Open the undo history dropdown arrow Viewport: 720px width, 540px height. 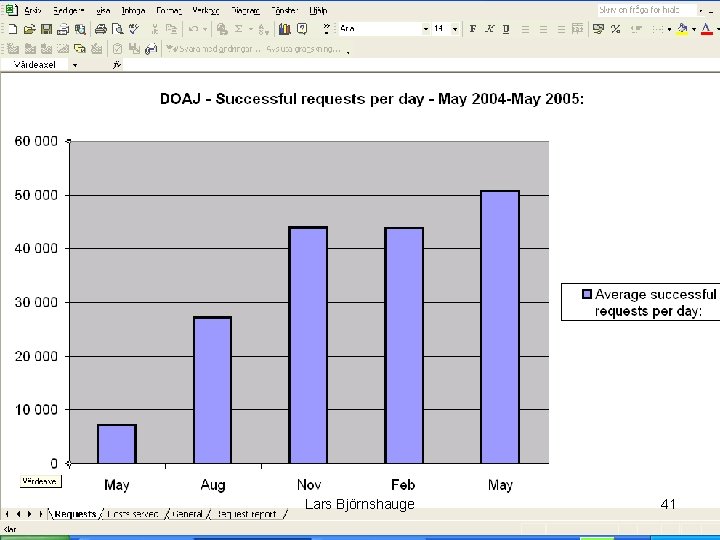[205, 29]
